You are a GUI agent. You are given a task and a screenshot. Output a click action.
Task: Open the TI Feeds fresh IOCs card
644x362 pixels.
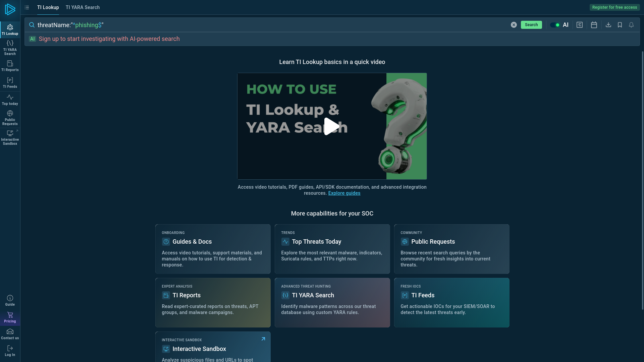click(451, 303)
